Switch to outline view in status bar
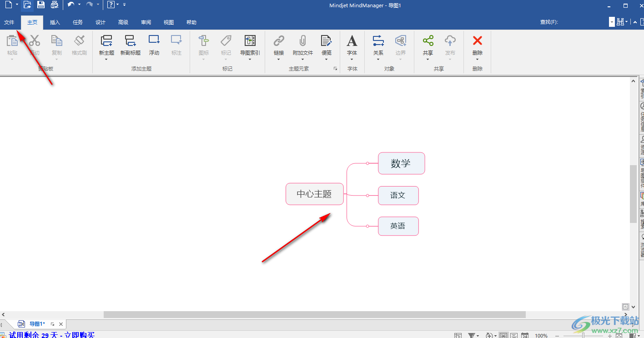The height and width of the screenshot is (338, 644). tap(514, 336)
